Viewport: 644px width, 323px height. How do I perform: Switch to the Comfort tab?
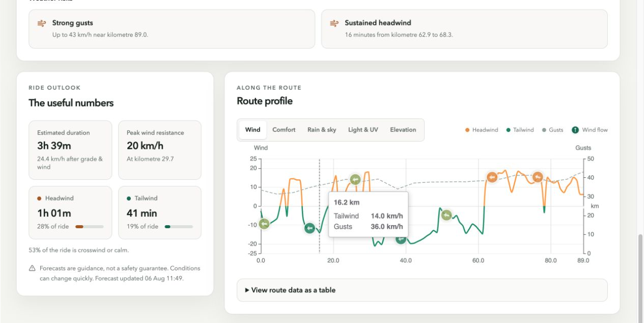click(284, 130)
